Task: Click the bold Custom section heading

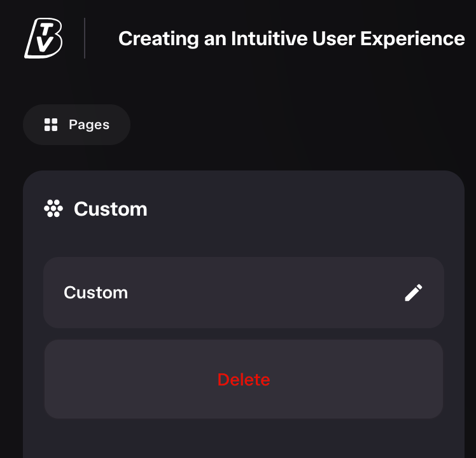Action: (x=111, y=209)
